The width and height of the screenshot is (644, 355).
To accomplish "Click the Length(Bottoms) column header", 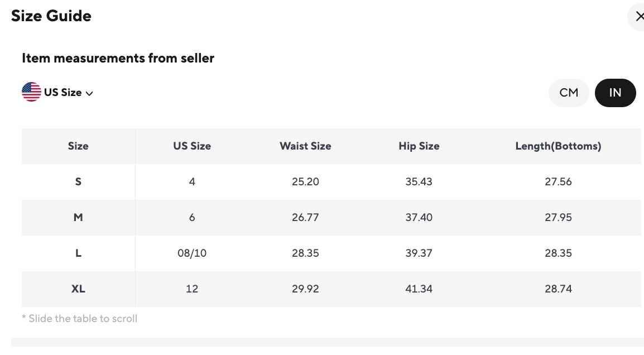I will click(558, 146).
